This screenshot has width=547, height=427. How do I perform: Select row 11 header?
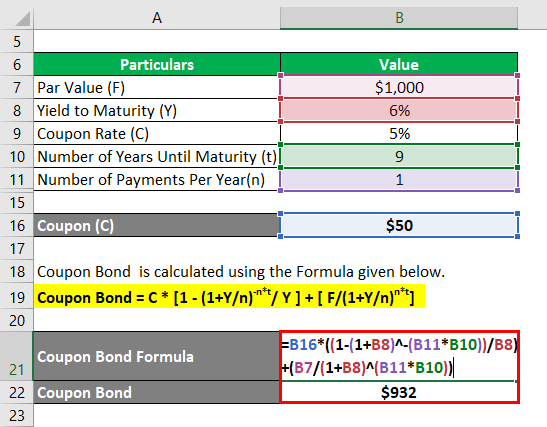coord(17,179)
